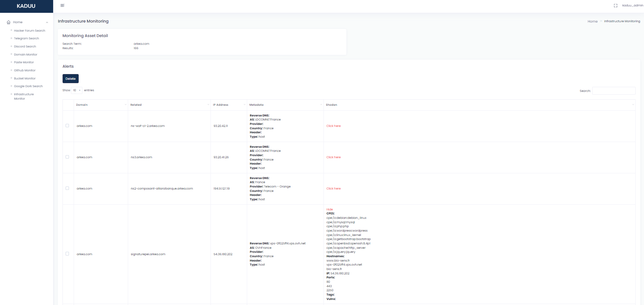The height and width of the screenshot is (305, 644).
Task: Click the Home breadcrumb link
Action: click(x=593, y=21)
